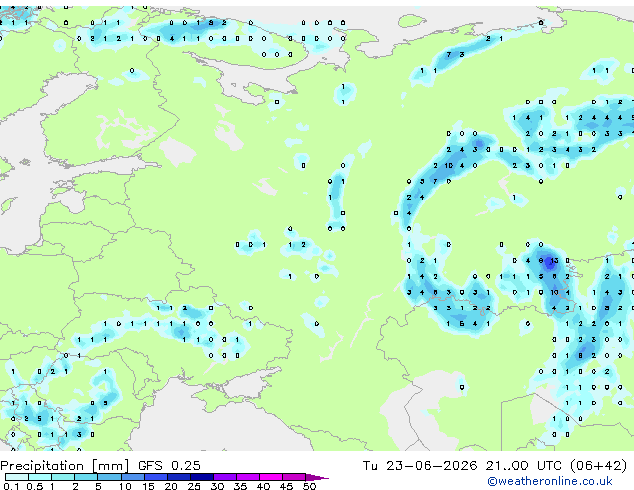Click the map precipitation value "13"
Screen dimensions: 634x490
tap(554, 261)
